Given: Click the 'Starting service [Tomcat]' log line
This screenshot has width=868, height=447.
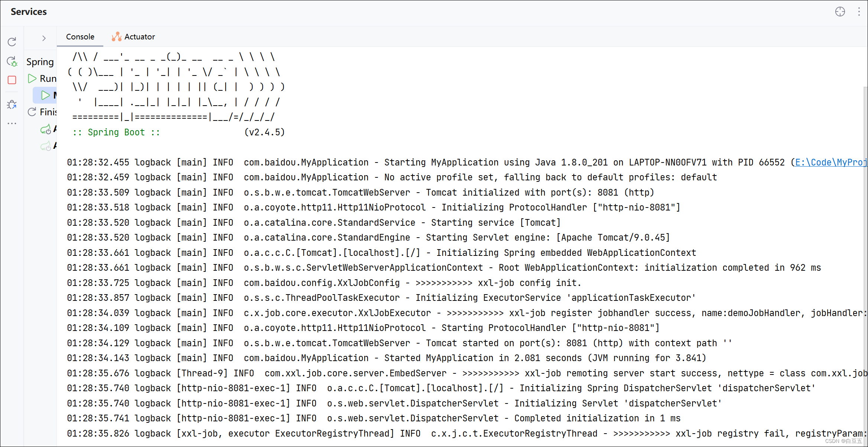Looking at the screenshot, I should (314, 223).
